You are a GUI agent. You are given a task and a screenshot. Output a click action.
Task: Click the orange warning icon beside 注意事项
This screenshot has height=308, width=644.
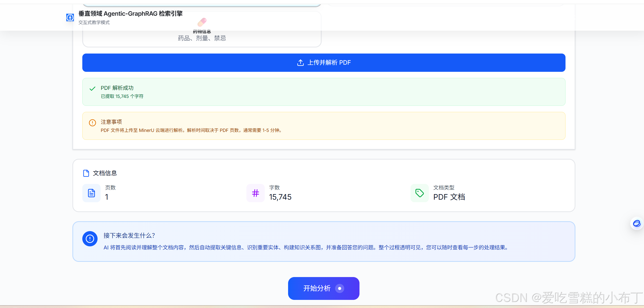(92, 123)
